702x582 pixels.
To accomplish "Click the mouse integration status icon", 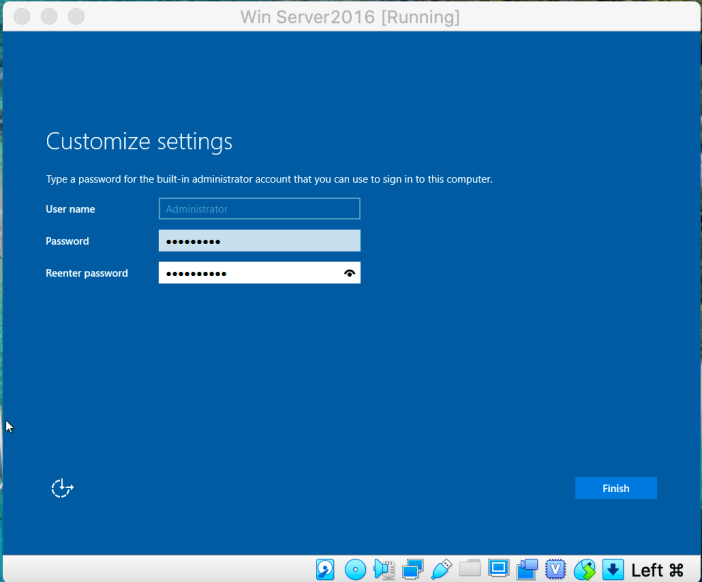I will 585,569.
